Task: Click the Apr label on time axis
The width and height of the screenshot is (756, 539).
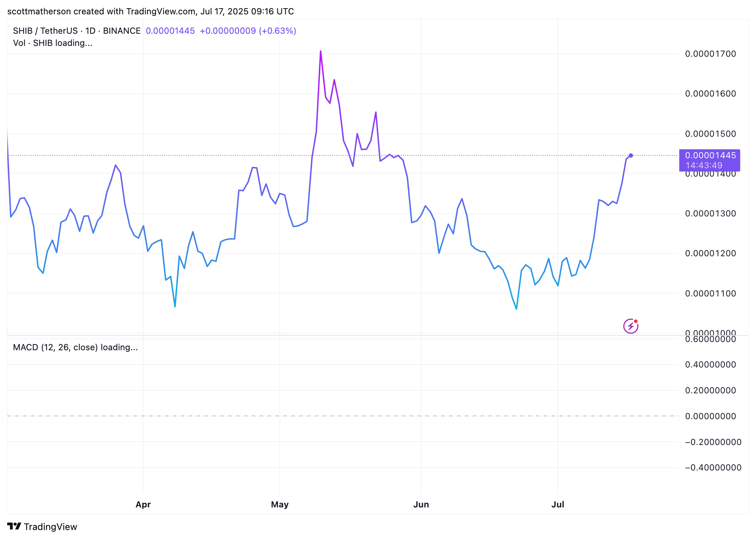Action: (143, 505)
